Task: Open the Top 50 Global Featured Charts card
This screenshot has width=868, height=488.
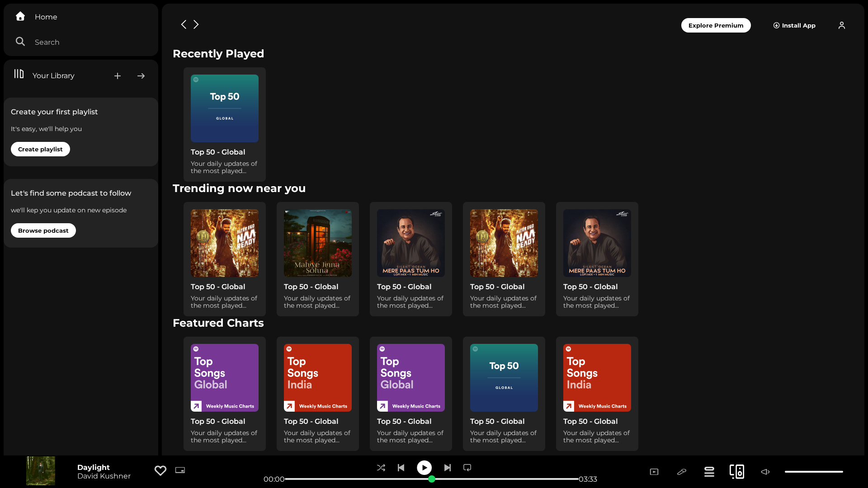Action: (x=504, y=394)
